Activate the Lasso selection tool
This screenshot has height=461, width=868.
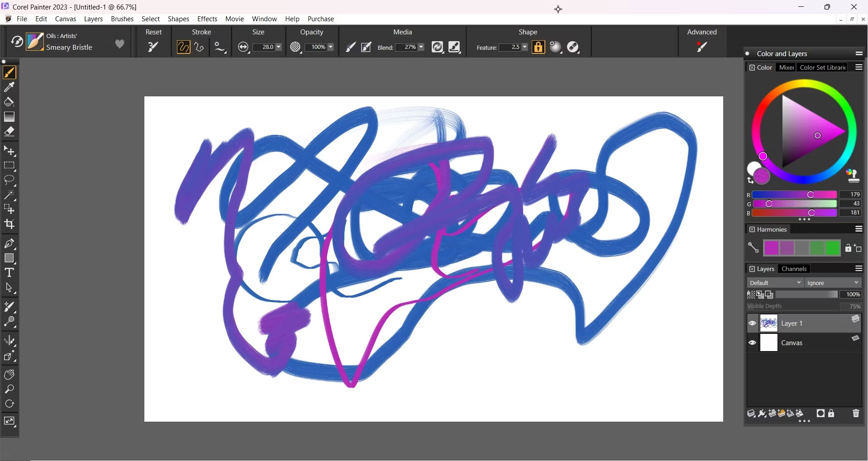[10, 180]
